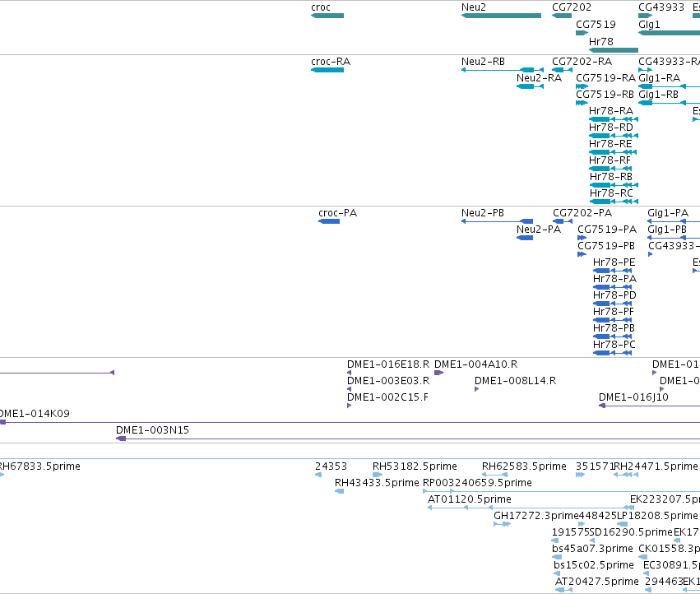
Task: Click the RH24471.5prime EST
Action: point(626,475)
